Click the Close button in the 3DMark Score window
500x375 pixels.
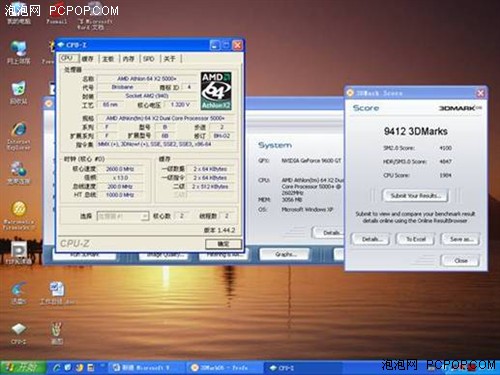pos(460,260)
